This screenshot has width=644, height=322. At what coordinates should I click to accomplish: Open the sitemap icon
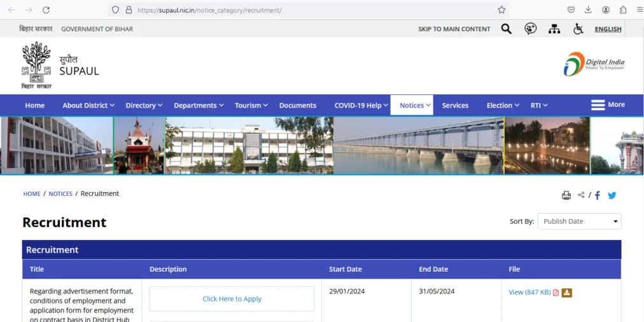(x=554, y=29)
